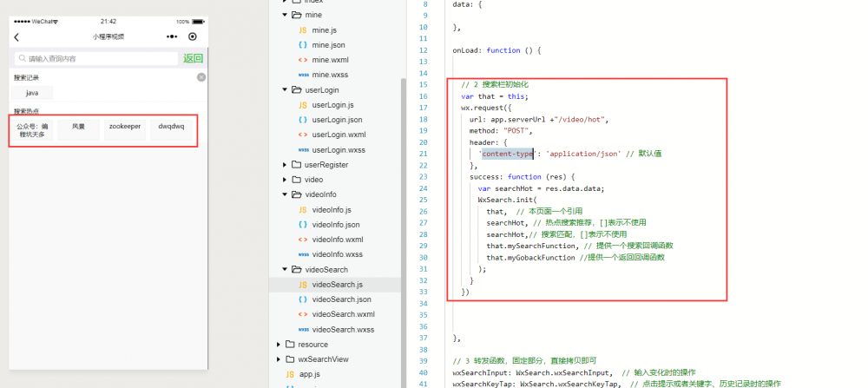
Task: Tap the 公众号 hot search tag
Action: [x=32, y=130]
